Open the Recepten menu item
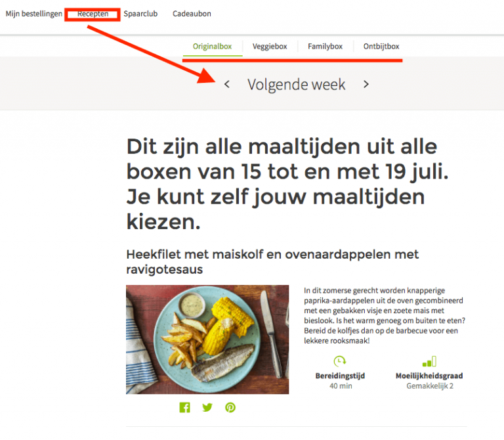 point(93,14)
